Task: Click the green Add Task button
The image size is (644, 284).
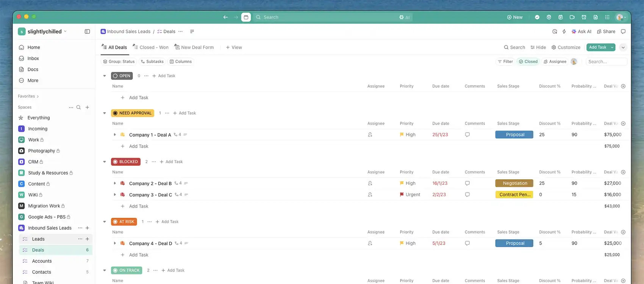Action: tap(598, 47)
